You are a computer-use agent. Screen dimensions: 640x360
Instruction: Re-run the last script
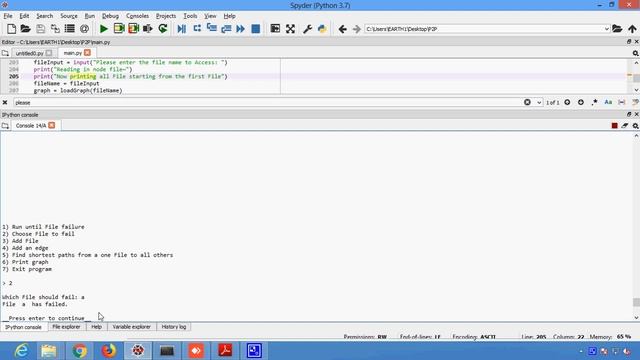pos(163,29)
